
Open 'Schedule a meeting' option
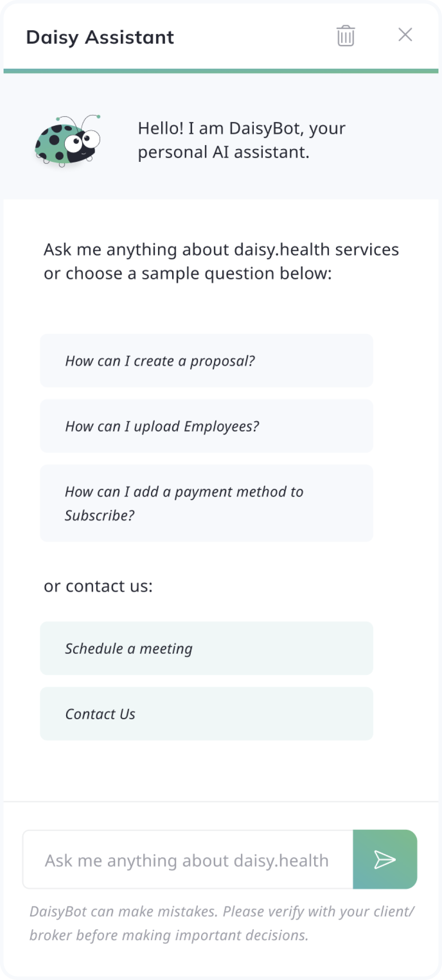pyautogui.click(x=206, y=648)
